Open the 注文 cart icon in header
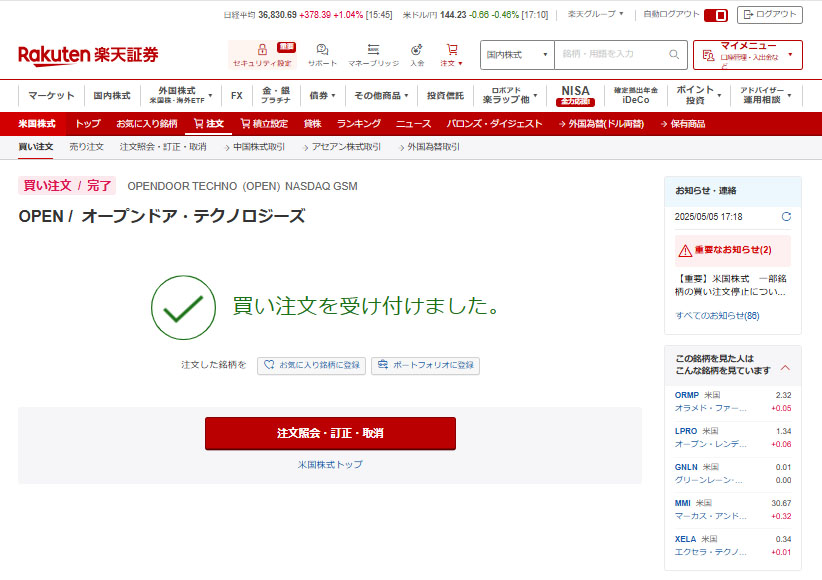 (x=452, y=50)
